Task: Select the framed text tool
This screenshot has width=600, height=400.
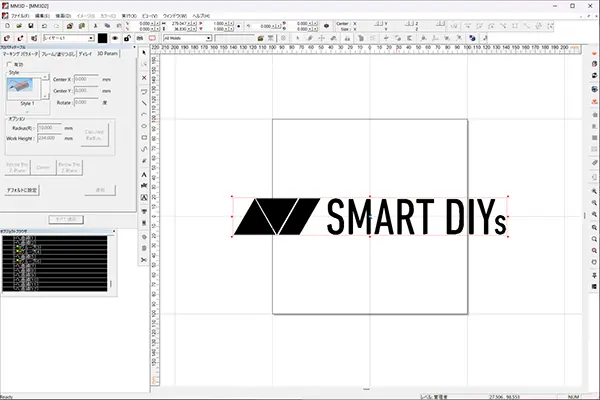Action: point(144,198)
